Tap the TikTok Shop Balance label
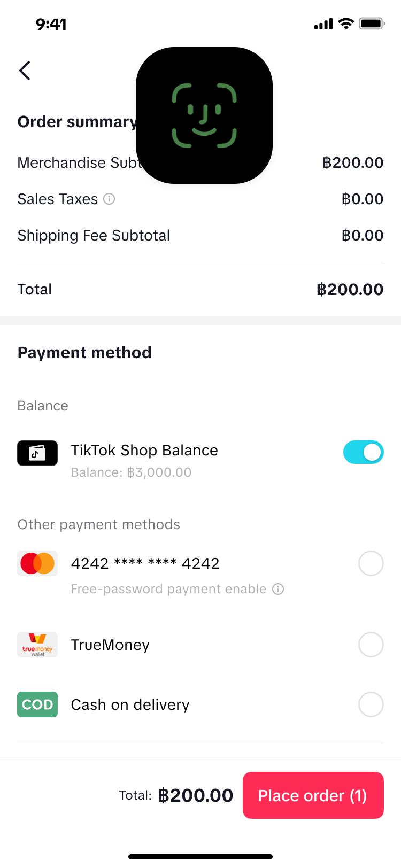401x868 pixels. click(x=144, y=450)
